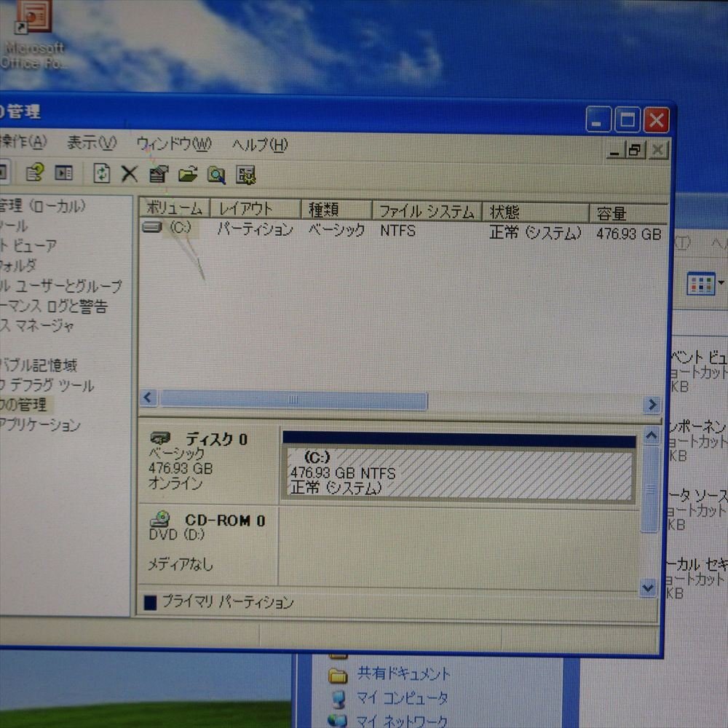The image size is (728, 728).
Task: Select the ビューア tree item
Action: click(29, 245)
